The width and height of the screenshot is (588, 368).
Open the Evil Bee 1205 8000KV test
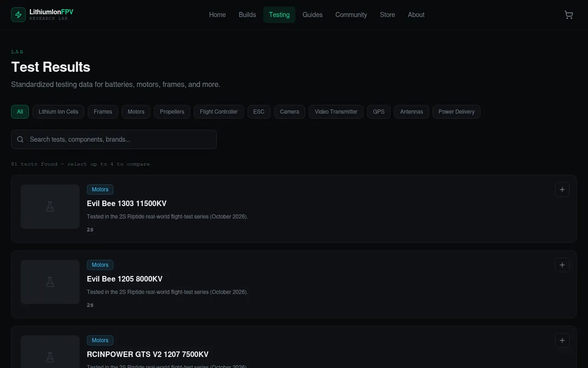(124, 279)
